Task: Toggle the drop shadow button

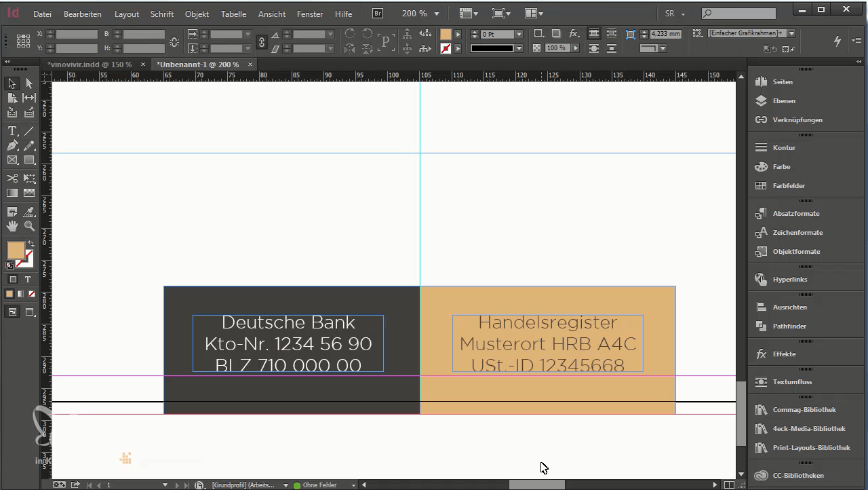Action: tap(556, 34)
